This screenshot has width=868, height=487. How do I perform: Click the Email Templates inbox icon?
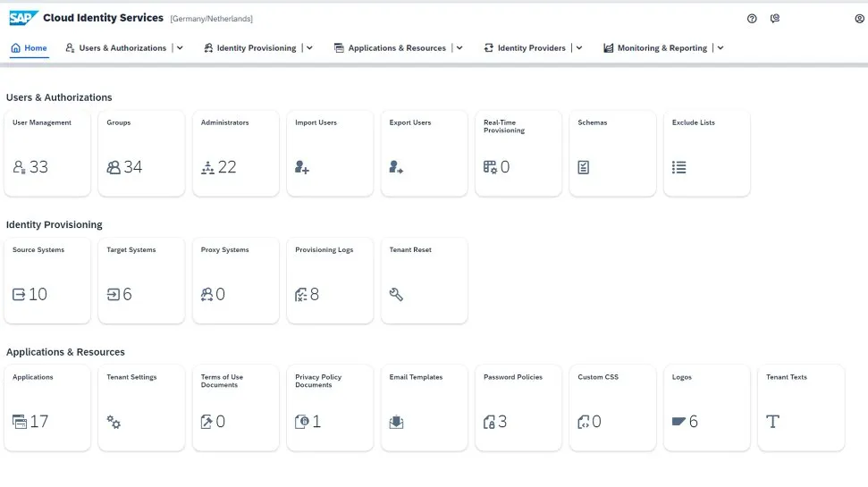coord(396,422)
